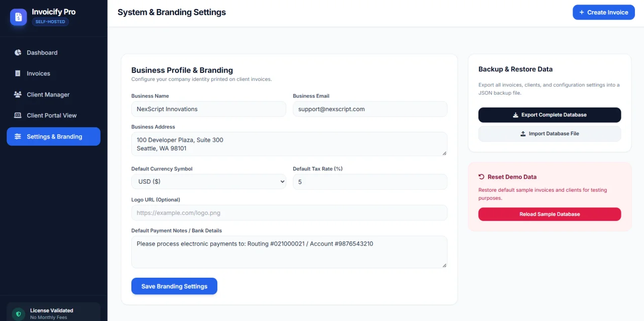
Task: Go to Invoices in the sidebar
Action: 53,73
